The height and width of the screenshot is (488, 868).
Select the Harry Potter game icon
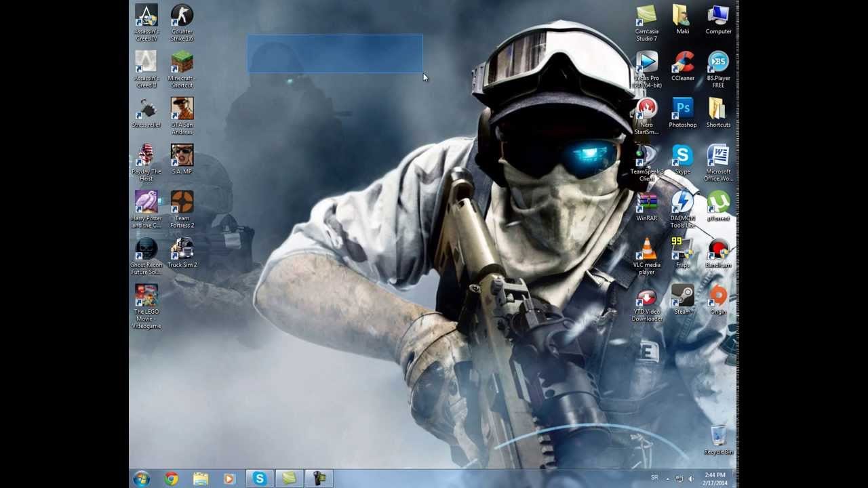pyautogui.click(x=146, y=210)
